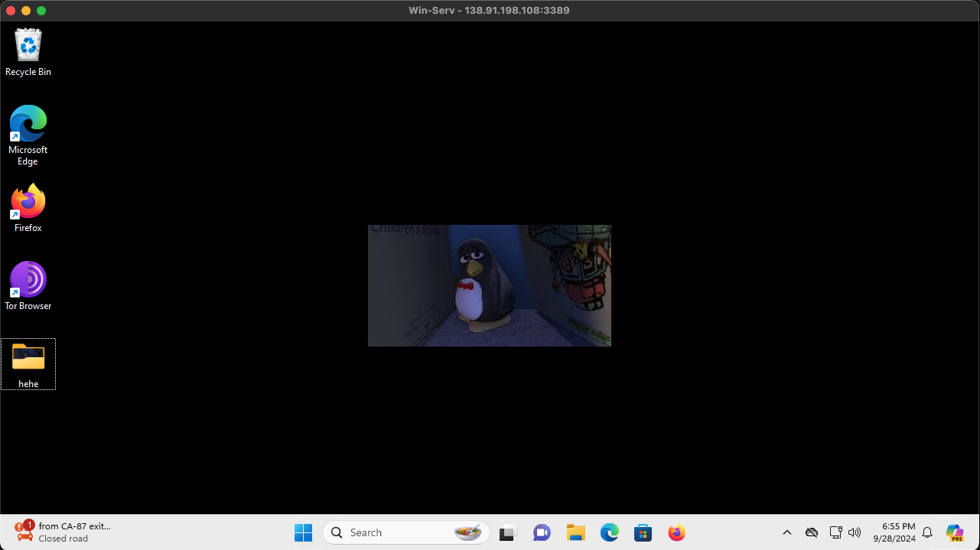The image size is (980, 550).
Task: Expand hidden system tray icons
Action: [x=787, y=532]
